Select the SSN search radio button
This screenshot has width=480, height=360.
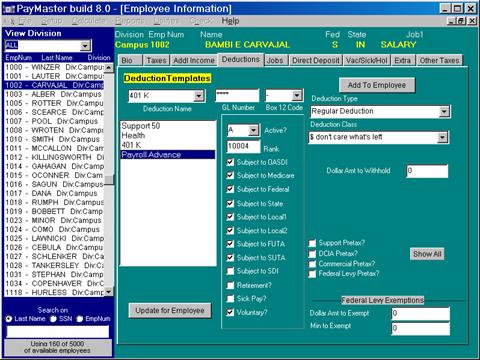tap(53, 319)
